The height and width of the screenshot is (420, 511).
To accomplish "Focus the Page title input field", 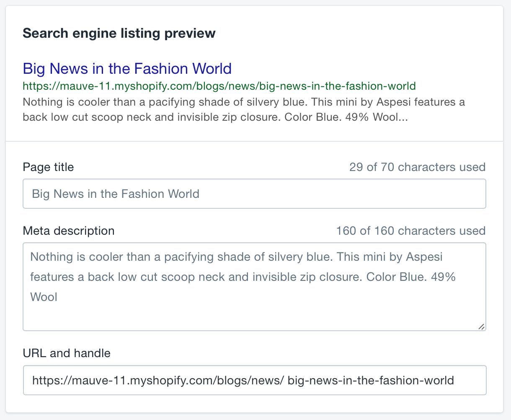I will 254,194.
